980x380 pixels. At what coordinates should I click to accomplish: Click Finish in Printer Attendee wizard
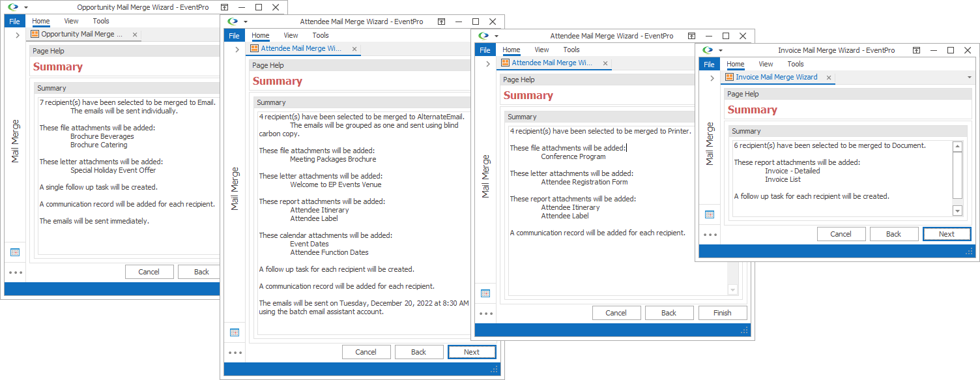(x=723, y=313)
